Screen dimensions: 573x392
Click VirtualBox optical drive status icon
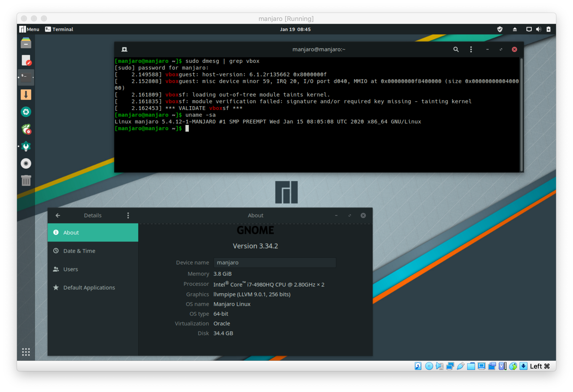tap(429, 366)
